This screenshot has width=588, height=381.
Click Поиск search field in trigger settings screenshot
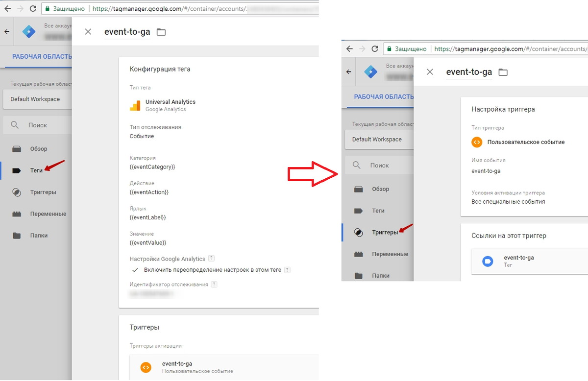(x=379, y=165)
